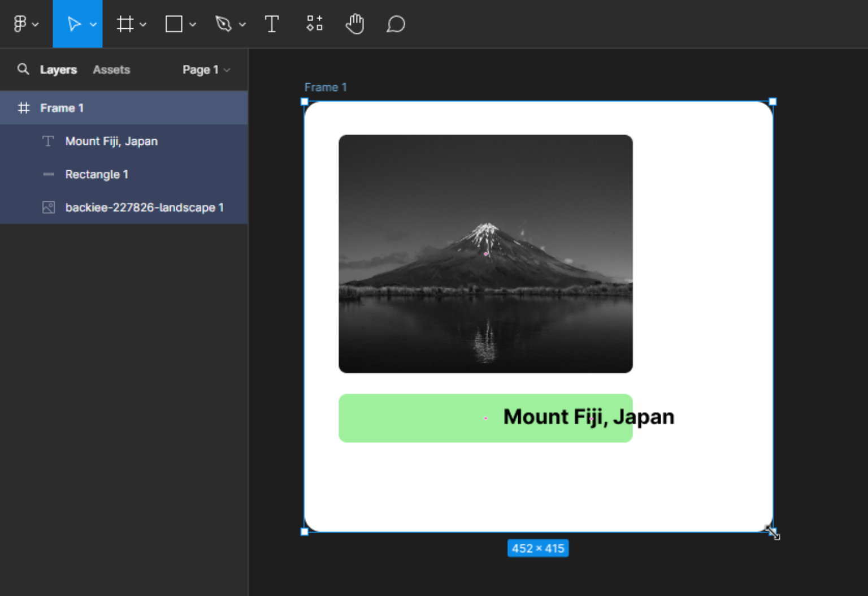This screenshot has height=596, width=868.
Task: Click the Frame 1 label on canvas
Action: (x=325, y=87)
